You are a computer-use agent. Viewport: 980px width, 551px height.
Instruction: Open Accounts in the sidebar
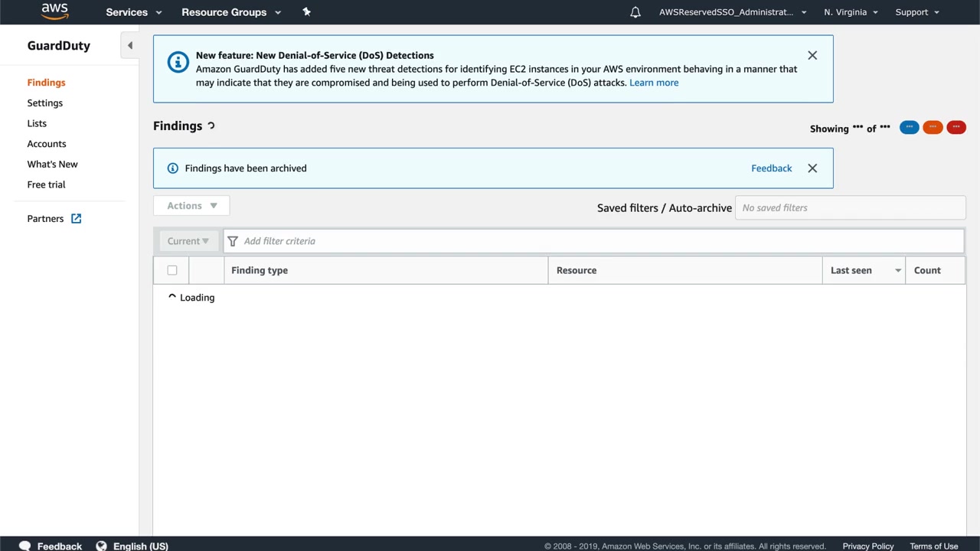pos(47,144)
